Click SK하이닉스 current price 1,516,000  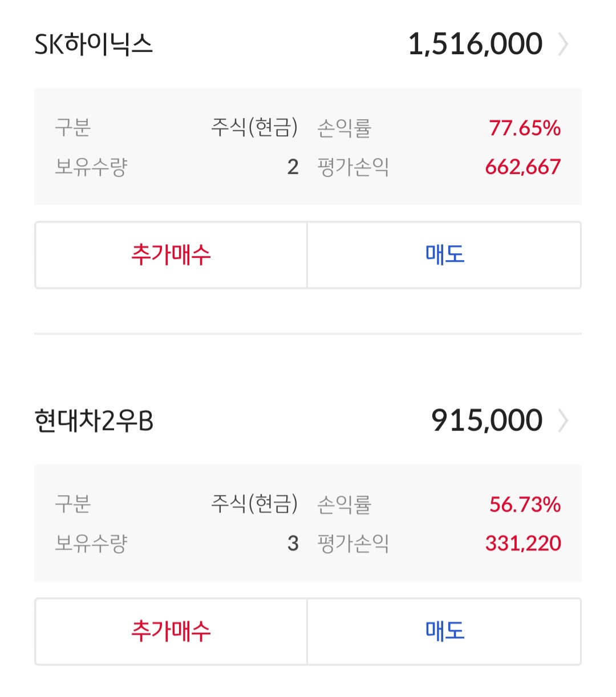point(475,44)
